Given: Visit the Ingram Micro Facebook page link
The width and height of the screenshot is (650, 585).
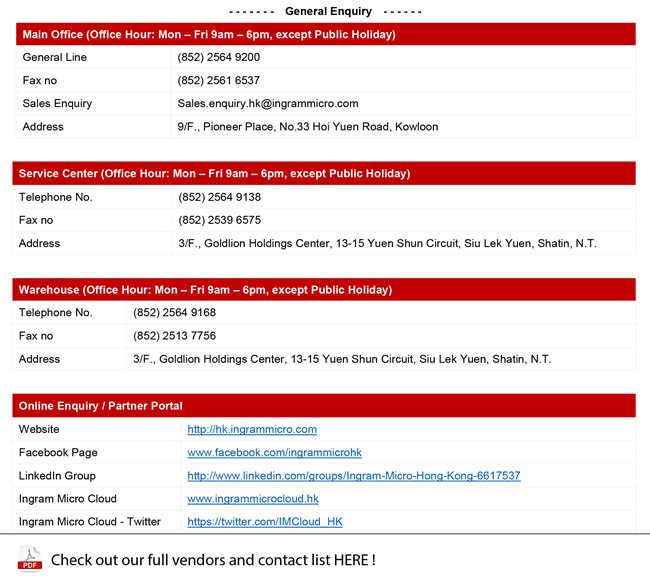Looking at the screenshot, I should pyautogui.click(x=274, y=453).
